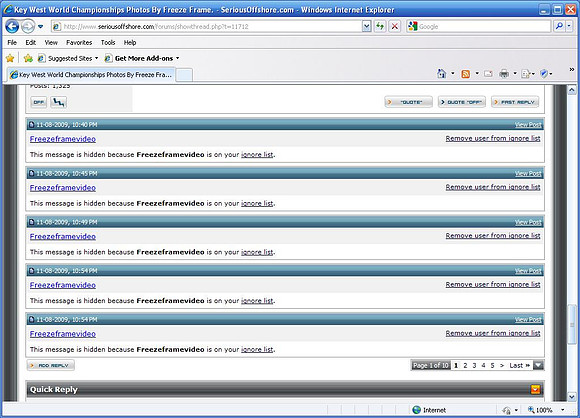Select the Key West World Championships tab

91,75
